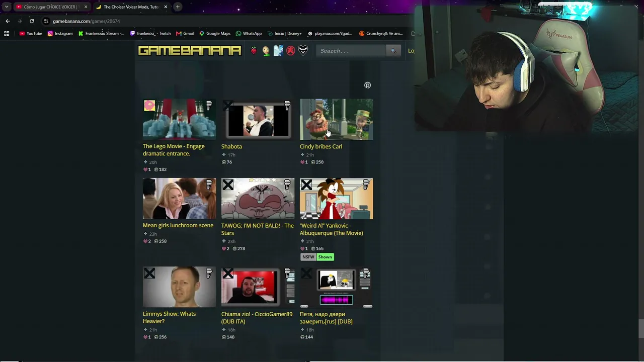Open the browser apps grid icon
Screen dimensions: 644x362
7,34
